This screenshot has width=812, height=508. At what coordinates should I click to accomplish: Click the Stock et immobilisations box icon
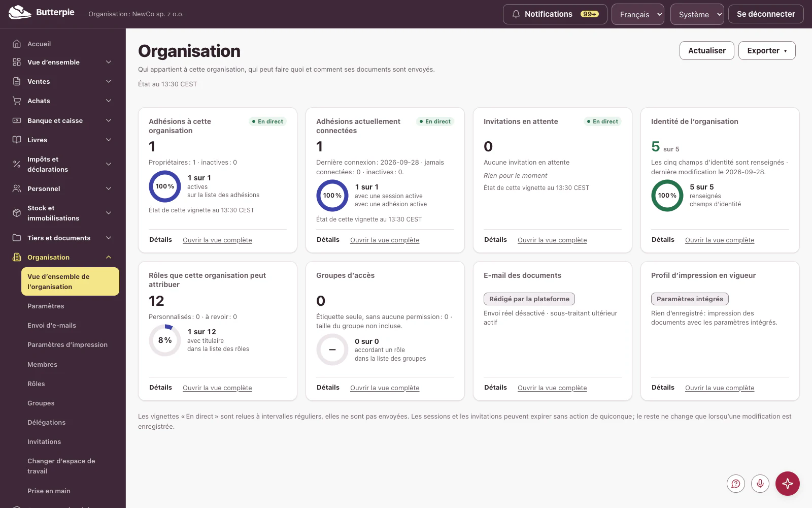(x=17, y=213)
